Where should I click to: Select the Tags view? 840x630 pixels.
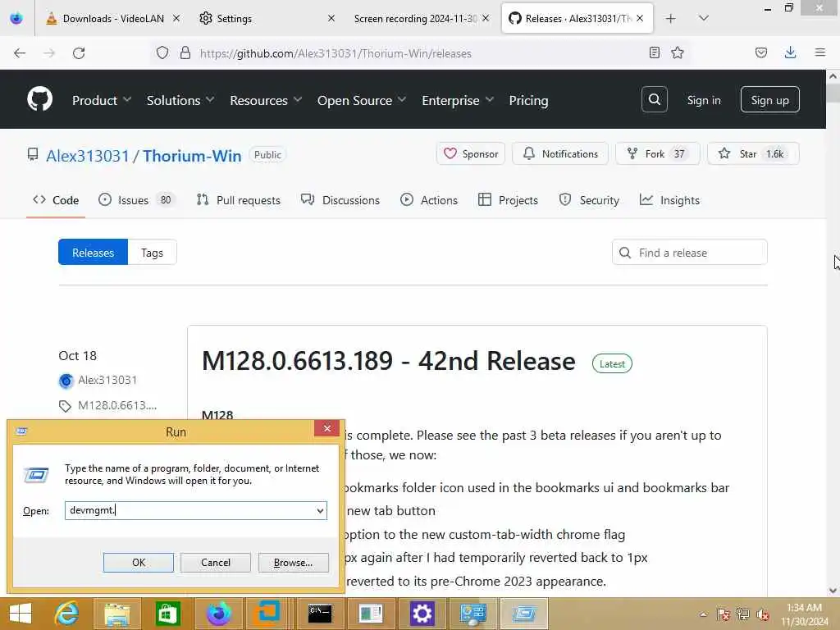152,253
